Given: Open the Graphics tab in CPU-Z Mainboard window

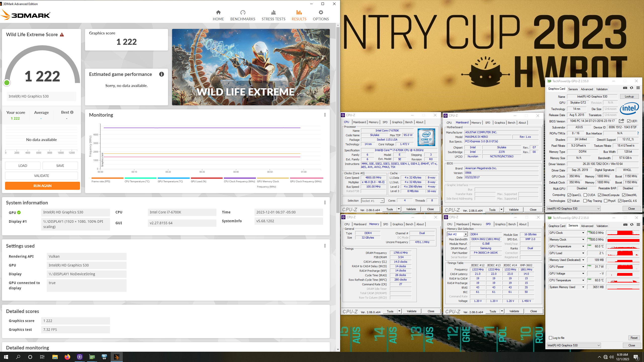Looking at the screenshot, I should point(500,123).
